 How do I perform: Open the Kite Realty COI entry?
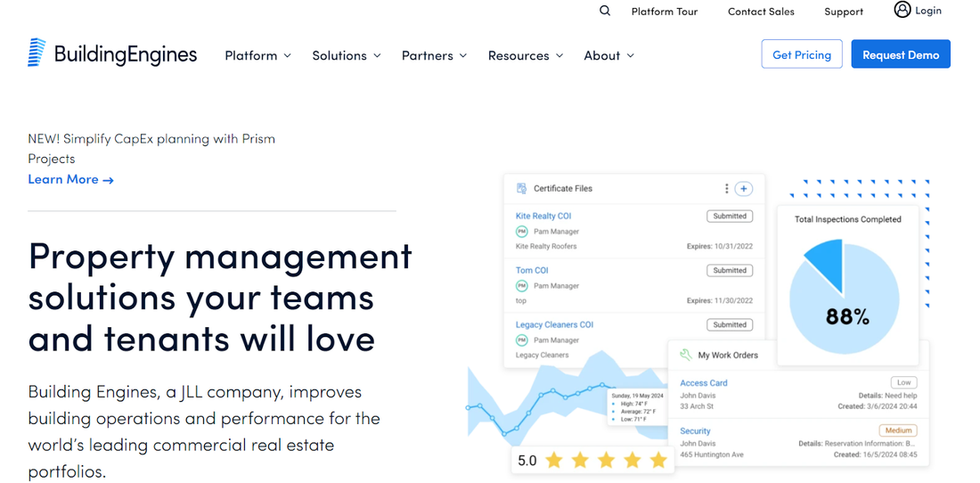543,216
